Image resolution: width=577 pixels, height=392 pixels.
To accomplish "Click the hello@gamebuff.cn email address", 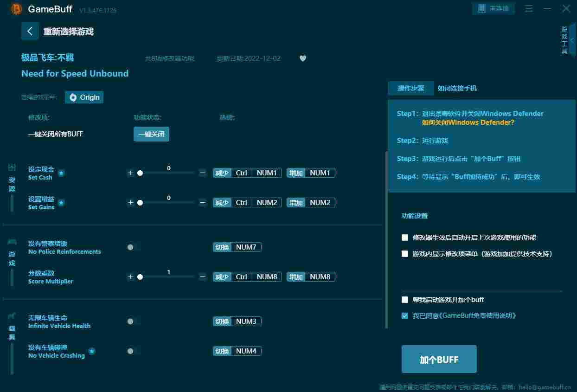I will pos(545,387).
